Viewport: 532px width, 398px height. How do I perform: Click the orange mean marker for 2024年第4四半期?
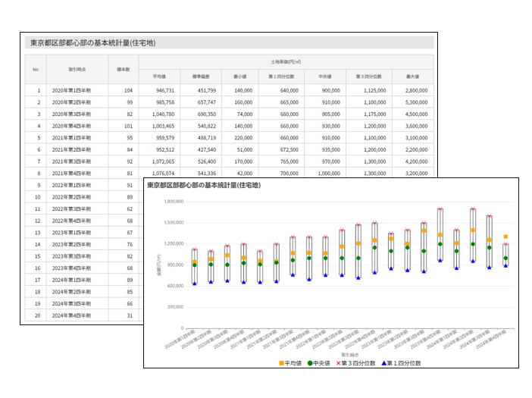(505, 237)
